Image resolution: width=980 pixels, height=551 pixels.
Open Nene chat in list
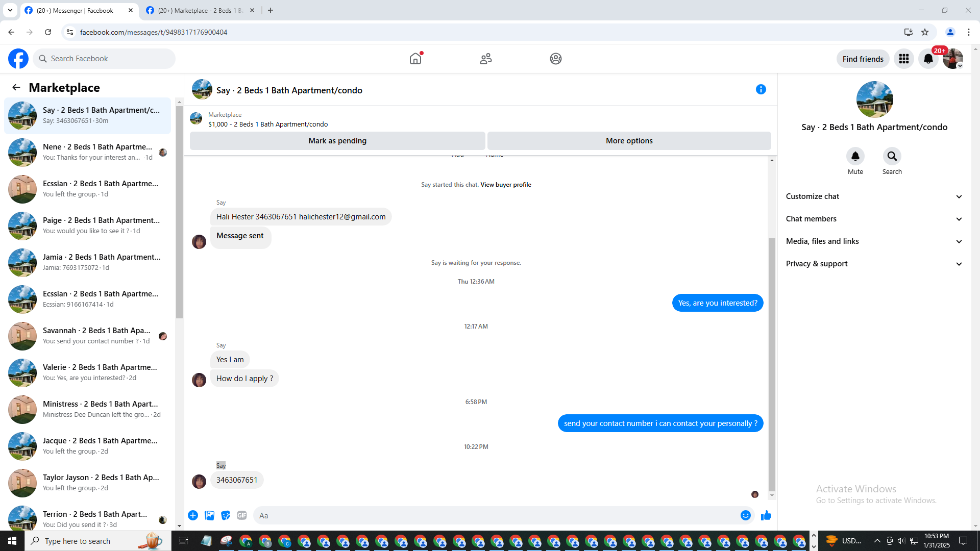(88, 152)
